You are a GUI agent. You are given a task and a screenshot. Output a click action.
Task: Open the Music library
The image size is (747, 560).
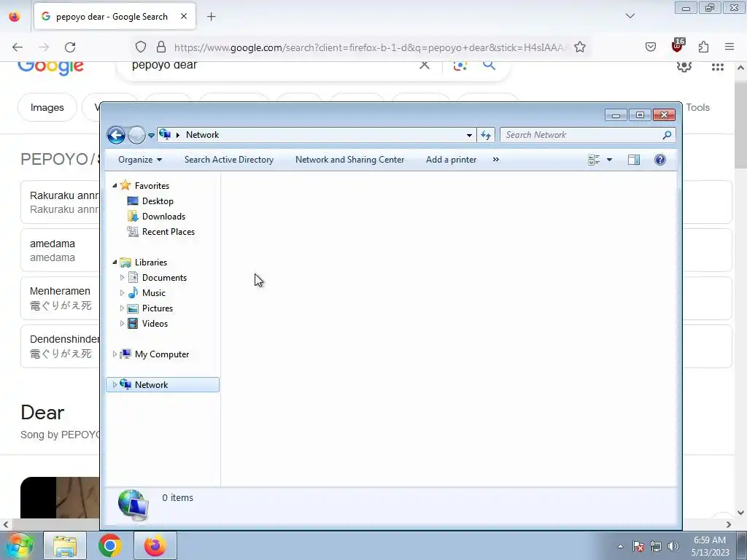point(153,293)
